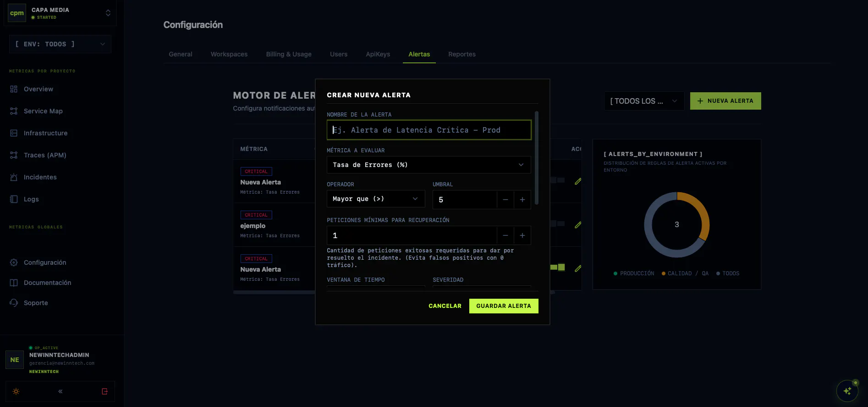Viewport: 868px width, 407px height.
Task: Click the red logout icon
Action: [105, 391]
